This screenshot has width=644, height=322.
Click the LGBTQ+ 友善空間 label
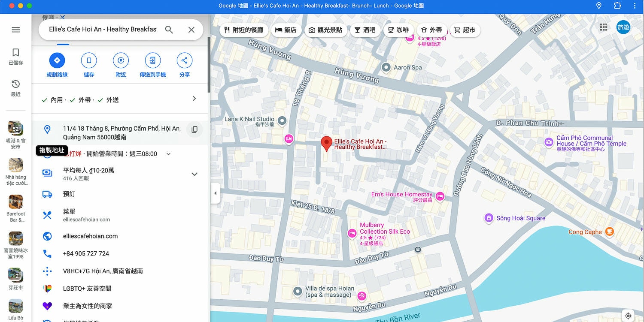pos(87,289)
